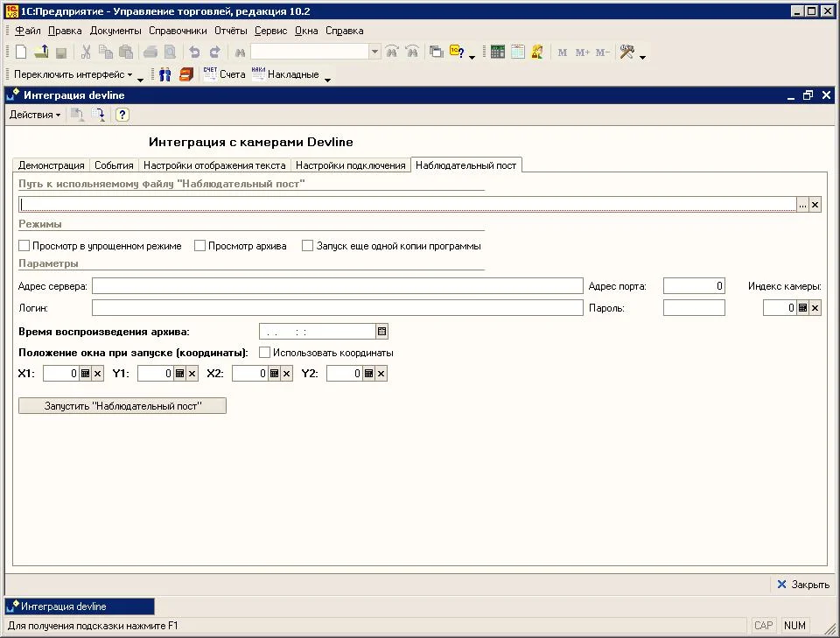Expand the arrow after the 1C help icon
This screenshot has width=840, height=638.
click(472, 57)
